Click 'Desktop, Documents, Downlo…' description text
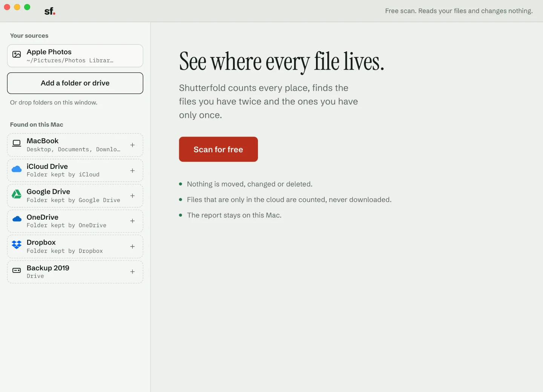The width and height of the screenshot is (543, 392). [74, 149]
